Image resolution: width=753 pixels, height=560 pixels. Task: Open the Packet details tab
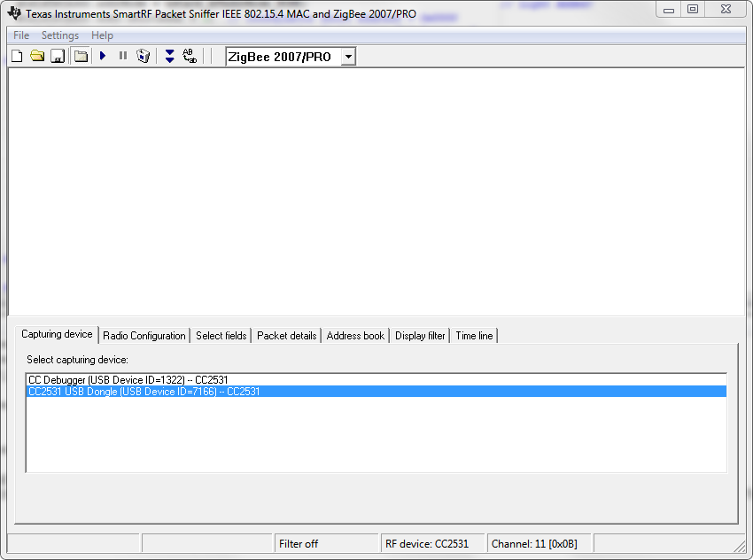[287, 336]
